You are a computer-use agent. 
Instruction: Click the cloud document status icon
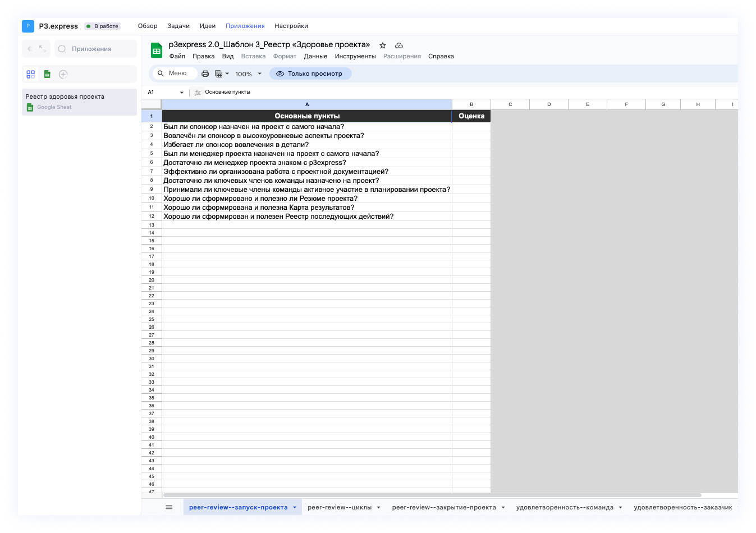point(399,45)
